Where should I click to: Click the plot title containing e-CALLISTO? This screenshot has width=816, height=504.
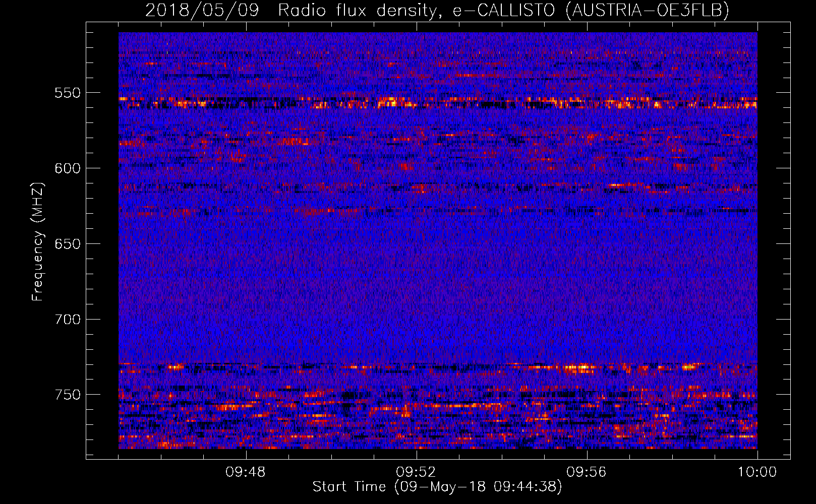click(x=437, y=10)
